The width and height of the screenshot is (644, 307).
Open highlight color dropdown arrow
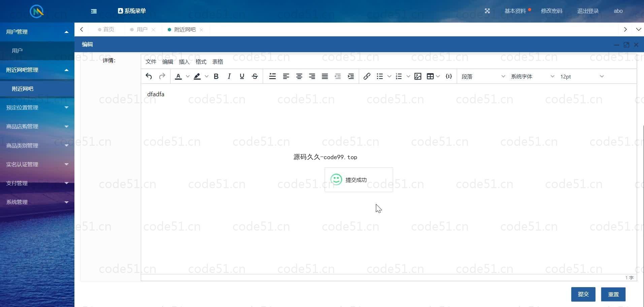206,76
